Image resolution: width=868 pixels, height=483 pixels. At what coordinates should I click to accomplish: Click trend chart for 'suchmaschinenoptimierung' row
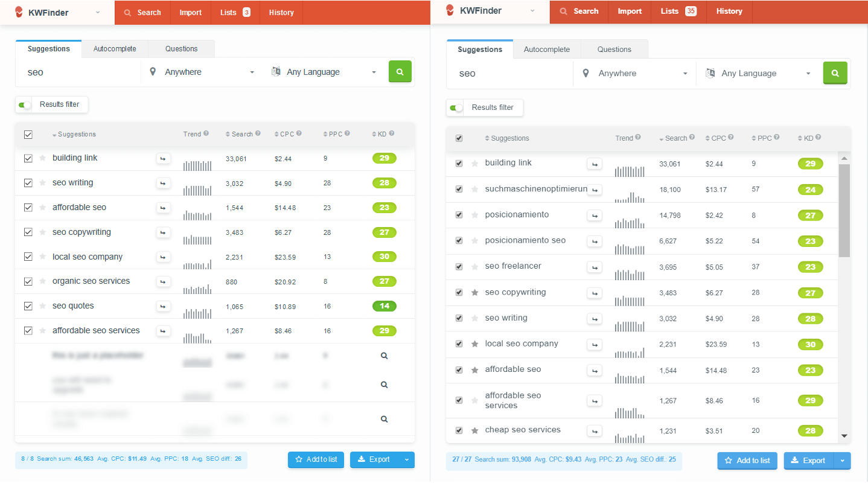630,197
